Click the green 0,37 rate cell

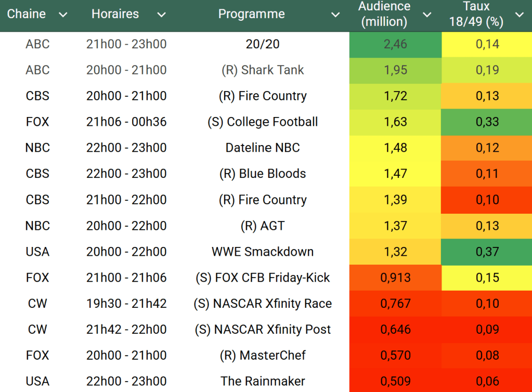(487, 252)
